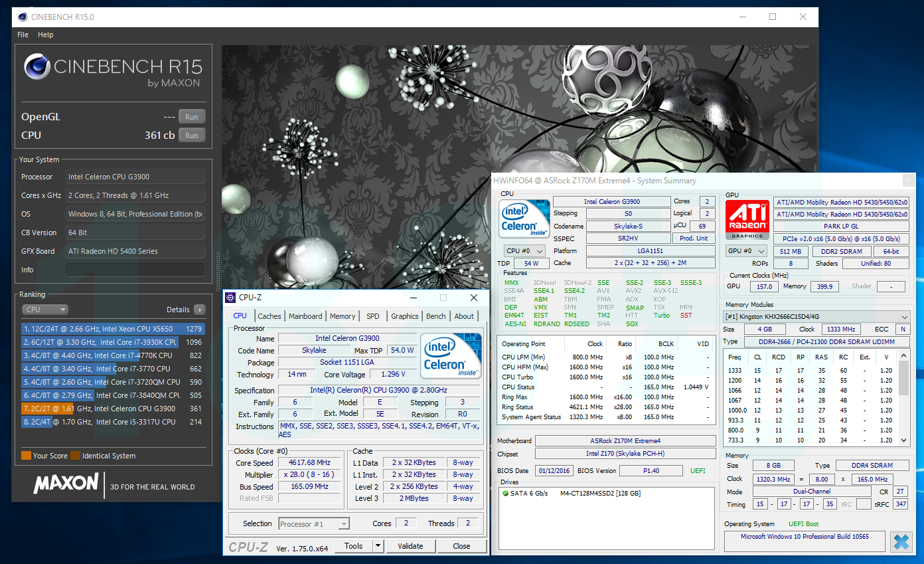Select Core i7-3770 ranking row
This screenshot has height=564, width=924.
[113, 369]
